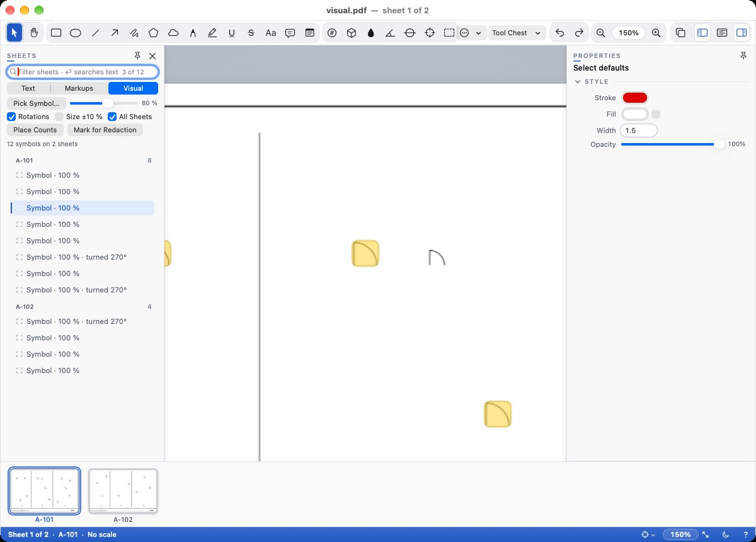Select the arrow markup tool
The height and width of the screenshot is (542, 756).
(x=115, y=33)
